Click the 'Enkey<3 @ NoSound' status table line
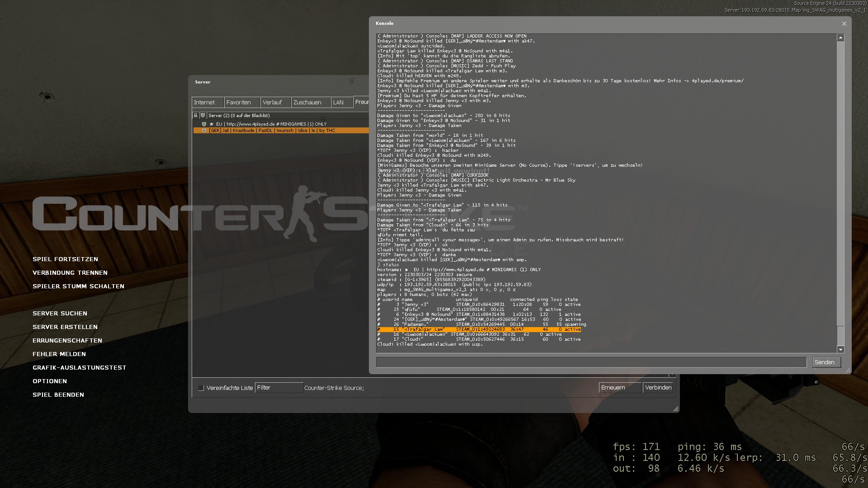 [x=479, y=314]
